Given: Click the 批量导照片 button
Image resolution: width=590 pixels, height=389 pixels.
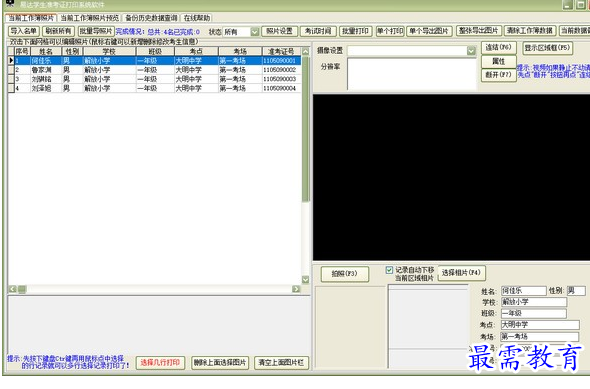Looking at the screenshot, I should tap(96, 31).
